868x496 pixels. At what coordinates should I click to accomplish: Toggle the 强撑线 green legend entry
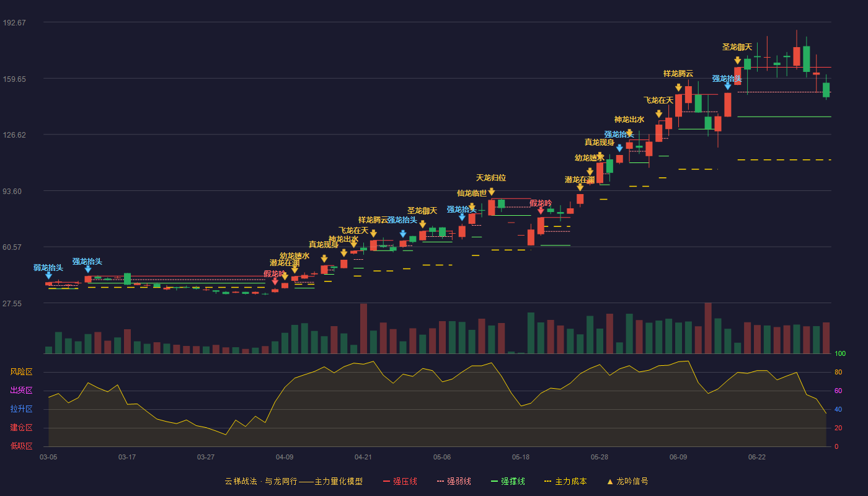[x=508, y=481]
